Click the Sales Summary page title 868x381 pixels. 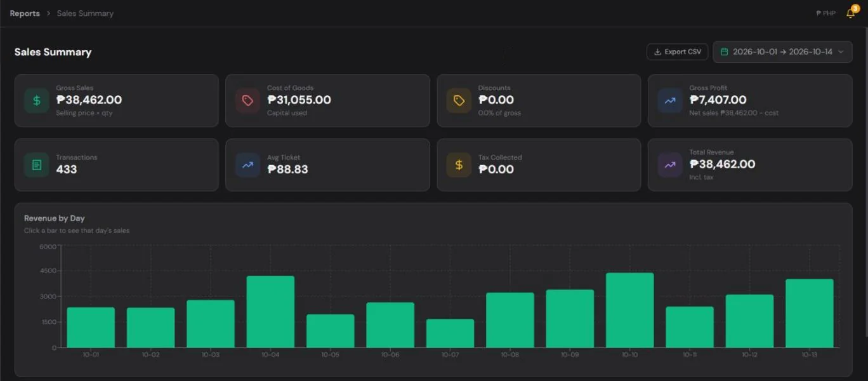[53, 52]
